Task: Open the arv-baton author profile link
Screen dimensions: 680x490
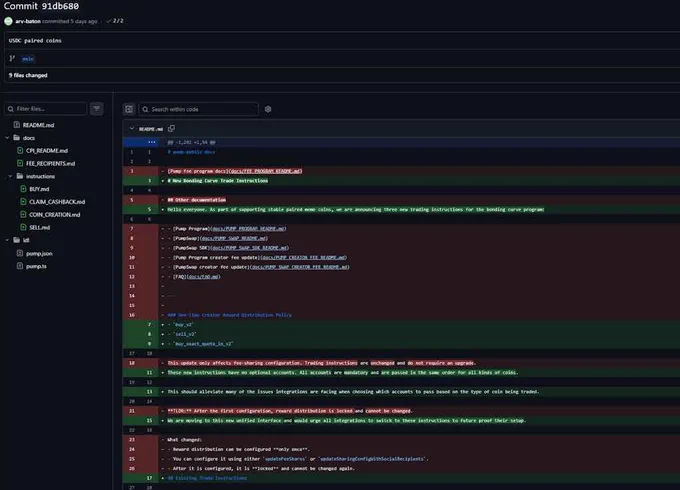Action: tap(28, 21)
